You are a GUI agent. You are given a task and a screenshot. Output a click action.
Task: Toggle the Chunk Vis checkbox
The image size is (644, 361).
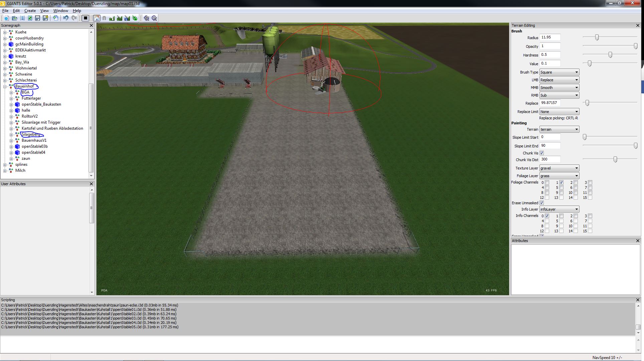[x=542, y=153]
